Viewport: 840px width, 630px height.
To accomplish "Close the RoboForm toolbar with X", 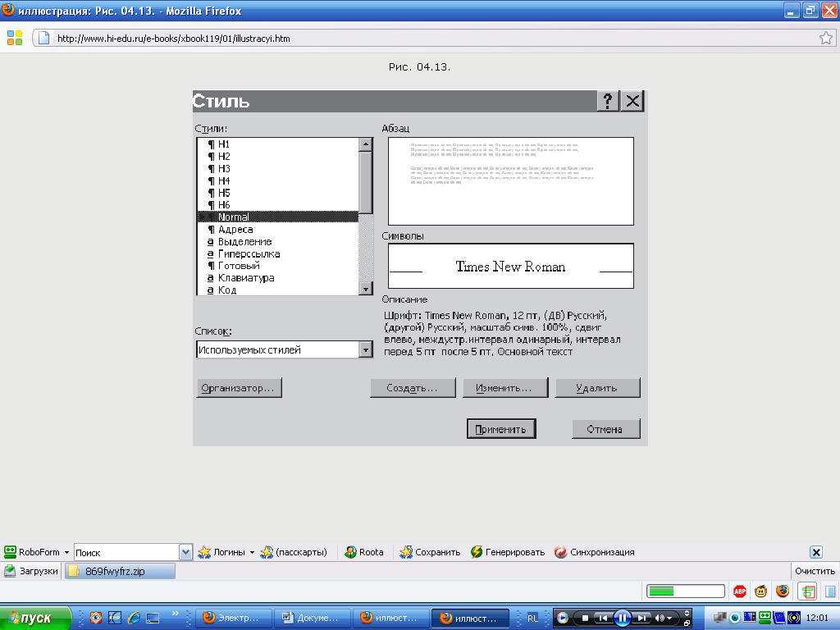I will [816, 552].
